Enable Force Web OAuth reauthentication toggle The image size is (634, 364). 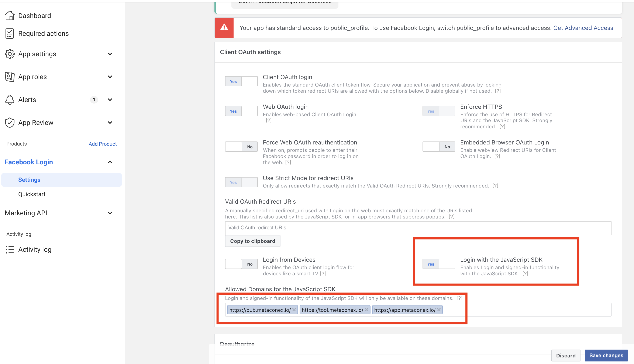(241, 147)
